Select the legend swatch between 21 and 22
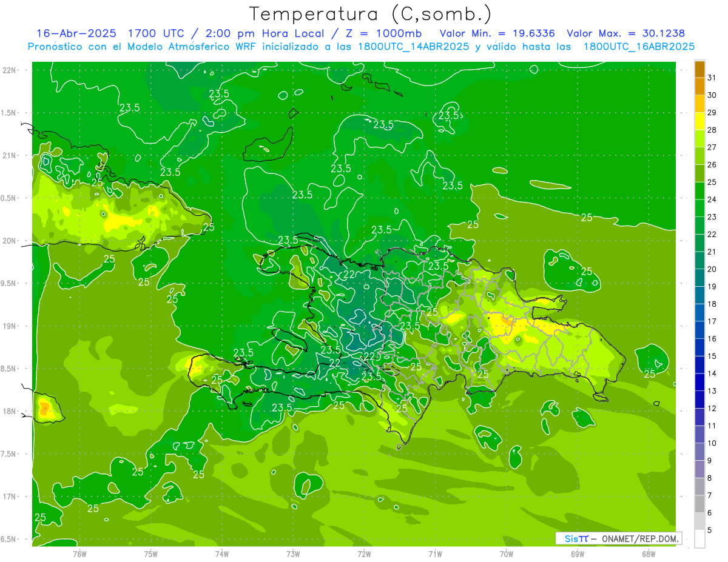This screenshot has width=728, height=562. pyautogui.click(x=699, y=243)
